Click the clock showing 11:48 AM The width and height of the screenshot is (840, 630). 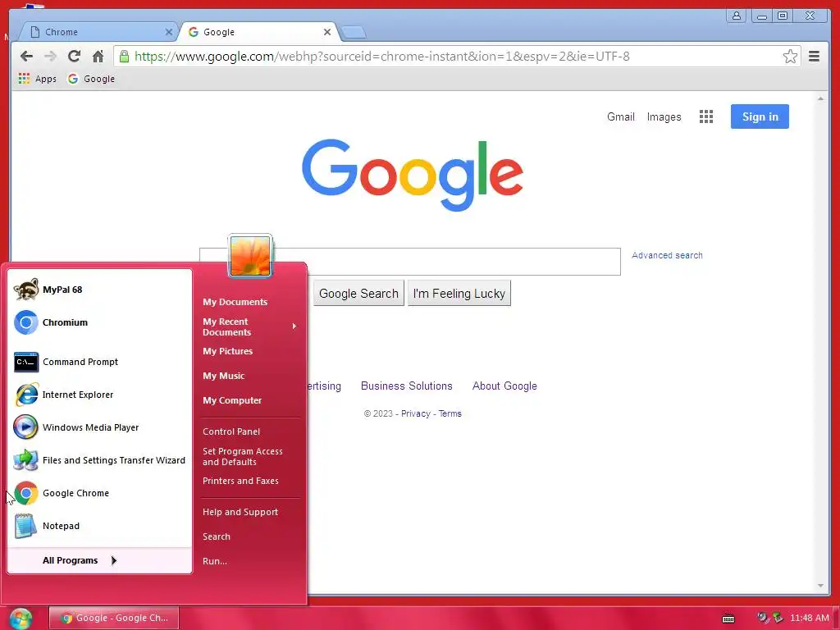[x=810, y=619]
